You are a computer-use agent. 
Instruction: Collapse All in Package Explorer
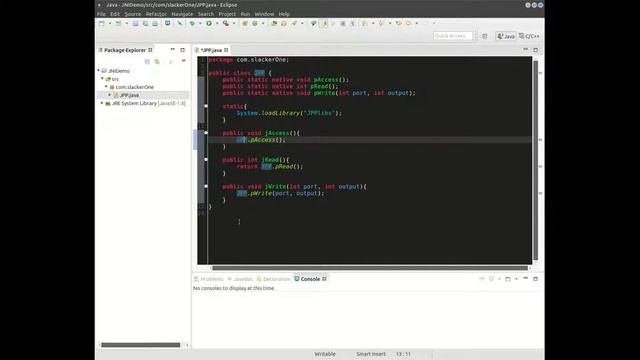tap(147, 61)
